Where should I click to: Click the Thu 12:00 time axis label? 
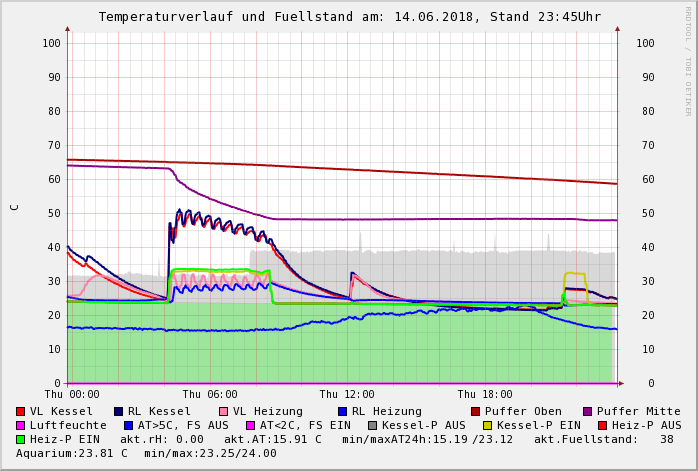(347, 395)
